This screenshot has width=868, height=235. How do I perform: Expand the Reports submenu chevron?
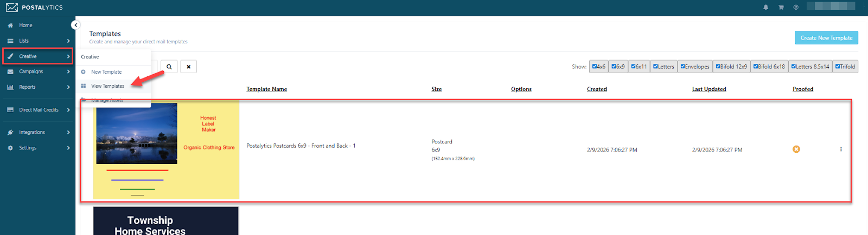pos(68,87)
